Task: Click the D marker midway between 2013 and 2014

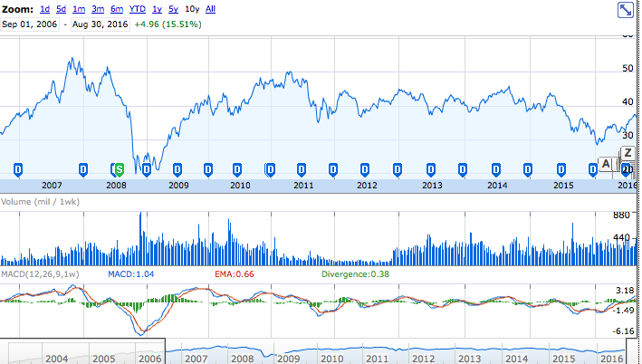Action: pyautogui.click(x=463, y=169)
